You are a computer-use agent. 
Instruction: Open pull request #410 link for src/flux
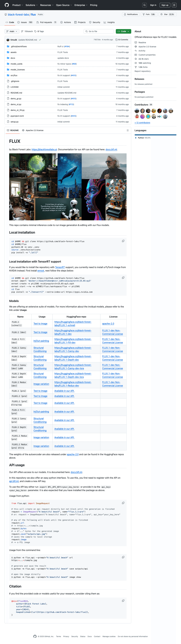(74, 75)
